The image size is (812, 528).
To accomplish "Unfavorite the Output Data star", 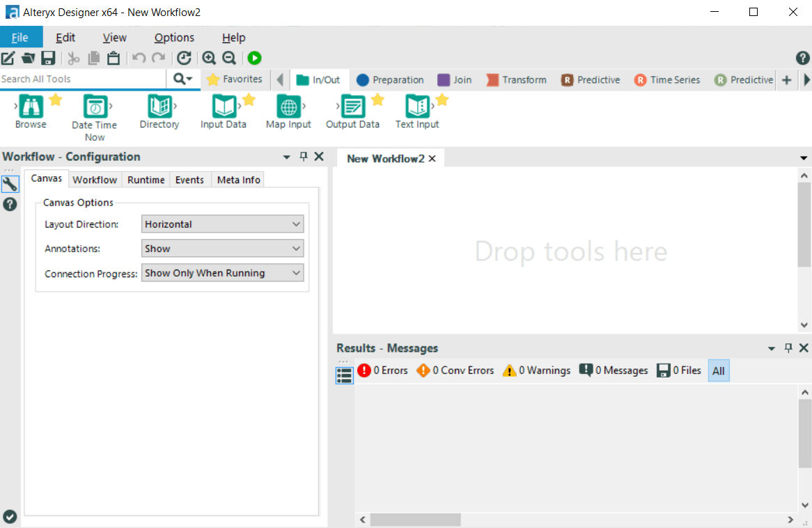I will click(378, 99).
